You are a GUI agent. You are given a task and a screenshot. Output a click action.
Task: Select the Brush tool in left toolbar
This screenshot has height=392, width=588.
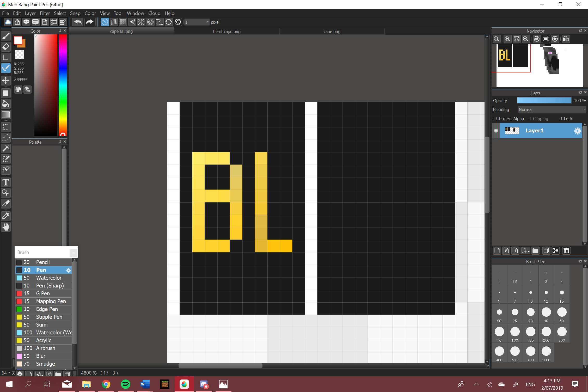(6, 36)
